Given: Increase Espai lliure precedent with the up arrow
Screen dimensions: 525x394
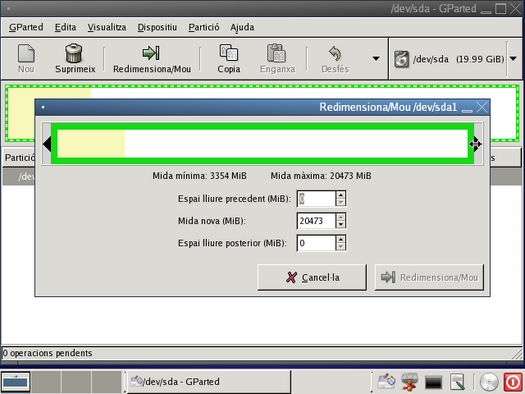Looking at the screenshot, I should pyautogui.click(x=341, y=195).
